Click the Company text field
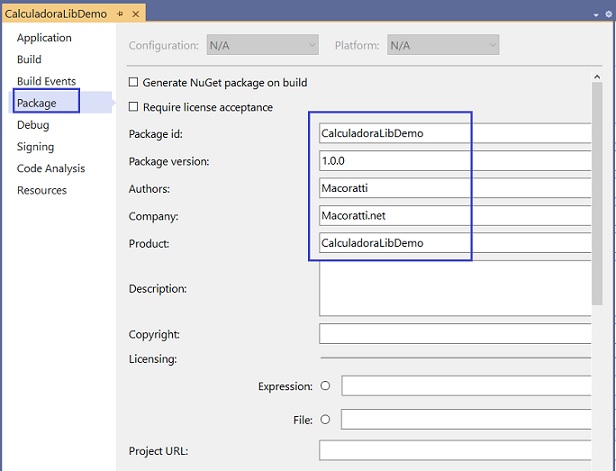Viewport: 616px width, 471px height. tap(455, 216)
